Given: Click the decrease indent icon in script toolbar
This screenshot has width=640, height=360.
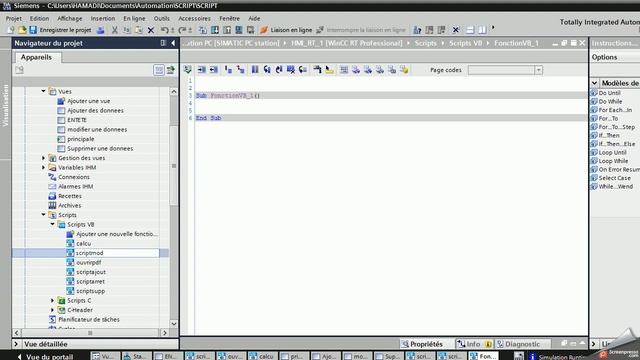Looking at the screenshot, I should click(x=213, y=70).
